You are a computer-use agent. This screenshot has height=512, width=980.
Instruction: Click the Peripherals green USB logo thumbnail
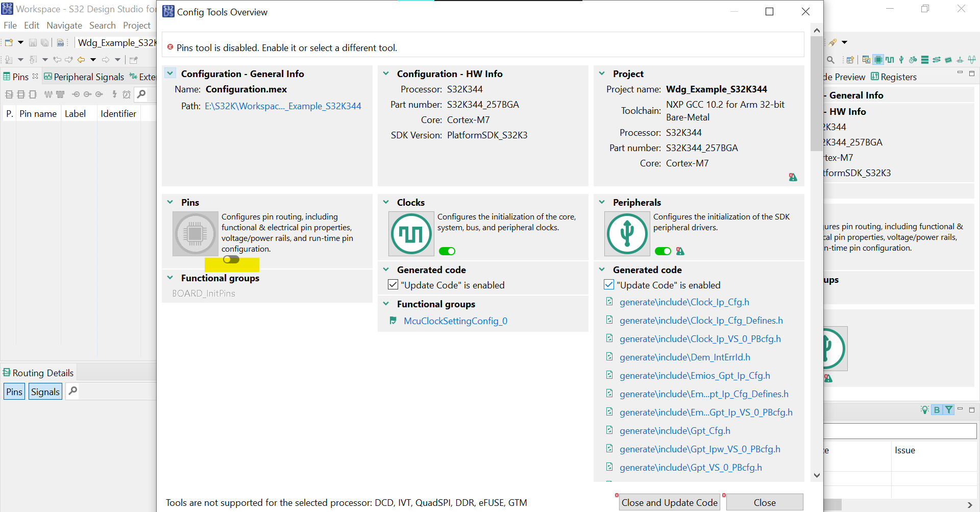[x=626, y=234]
